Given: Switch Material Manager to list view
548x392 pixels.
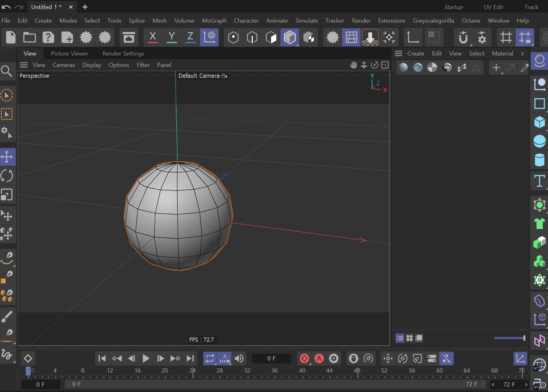Looking at the screenshot, I should point(400,338).
